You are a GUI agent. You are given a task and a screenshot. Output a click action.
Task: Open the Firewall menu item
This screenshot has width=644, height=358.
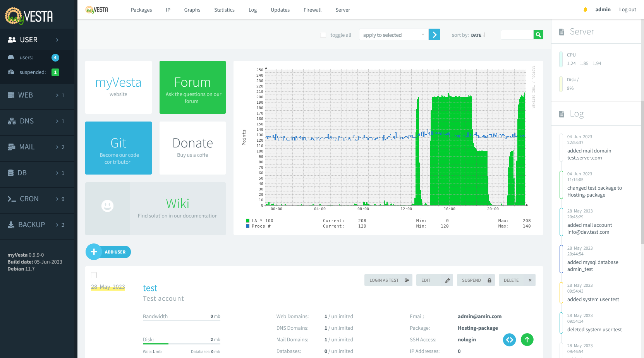click(312, 10)
